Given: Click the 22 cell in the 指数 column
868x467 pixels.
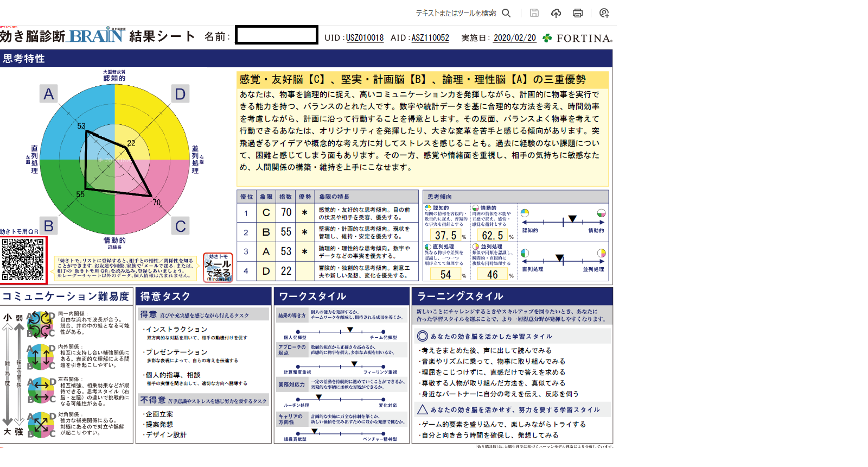Looking at the screenshot, I should coord(286,271).
